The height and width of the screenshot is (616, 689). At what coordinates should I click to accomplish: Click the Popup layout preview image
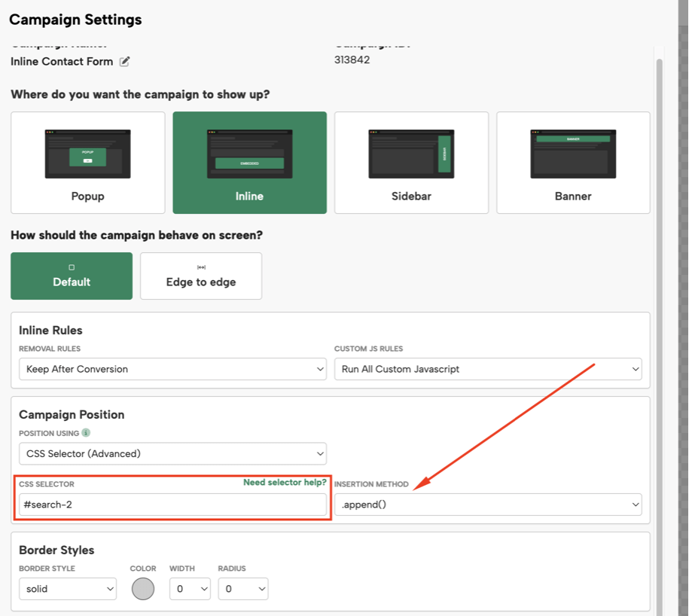tap(87, 154)
